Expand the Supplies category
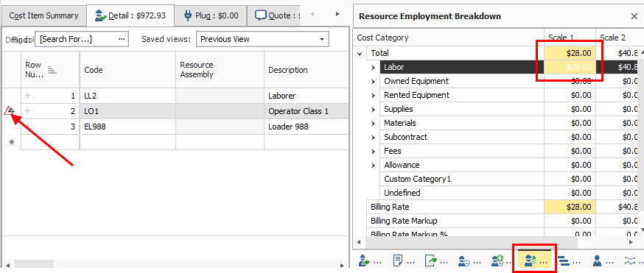Screen dimensions: 644x273 pos(374,110)
